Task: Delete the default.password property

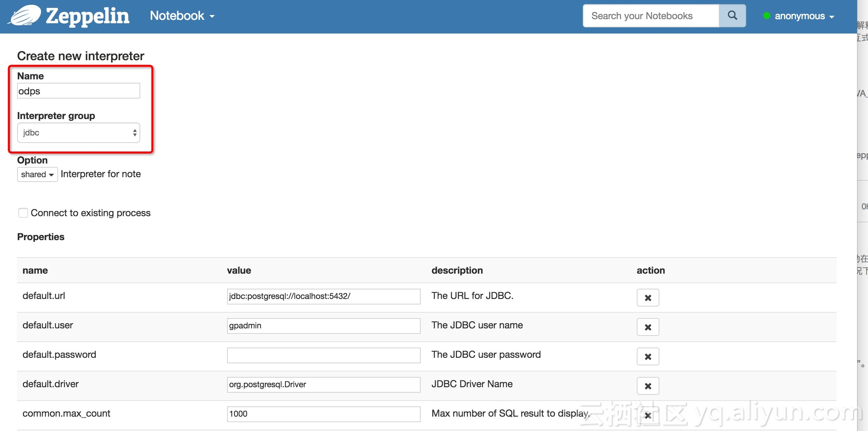Action: coord(647,356)
